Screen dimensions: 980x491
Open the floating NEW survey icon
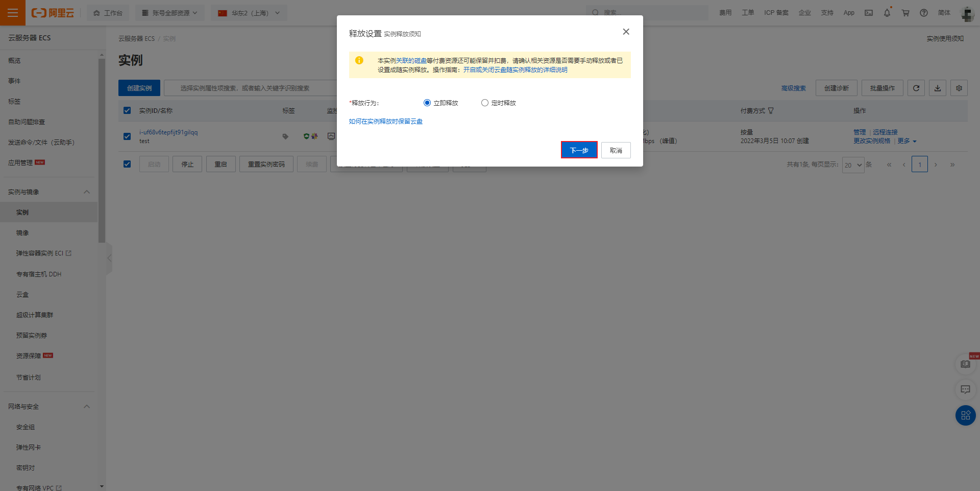[x=965, y=364]
